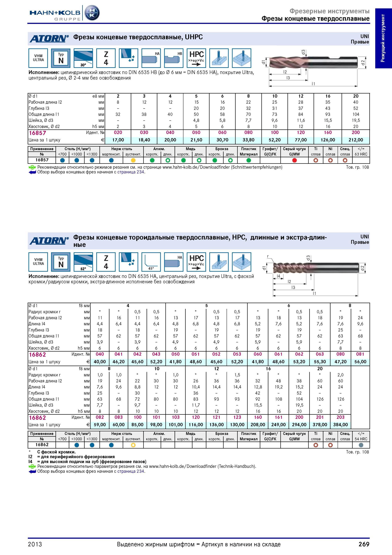Click ident number 081
Viewport: 392px width, 555px height.
[x=360, y=354]
